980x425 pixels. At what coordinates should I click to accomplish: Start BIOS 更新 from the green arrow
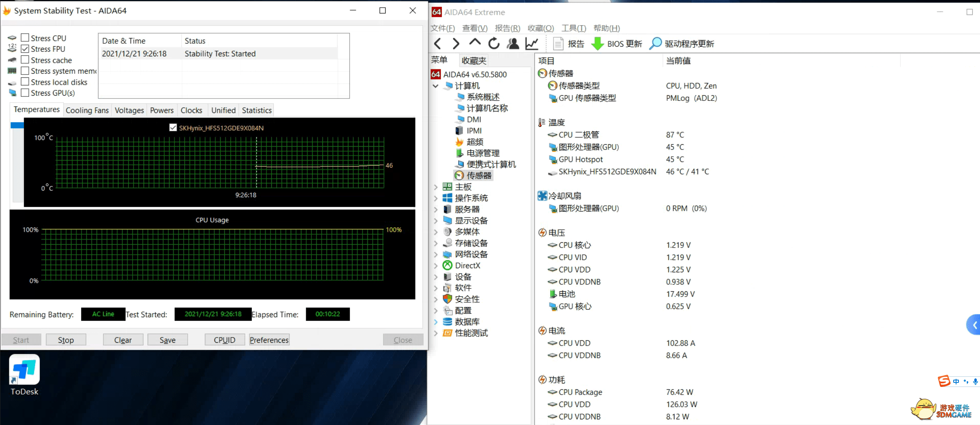coord(617,44)
